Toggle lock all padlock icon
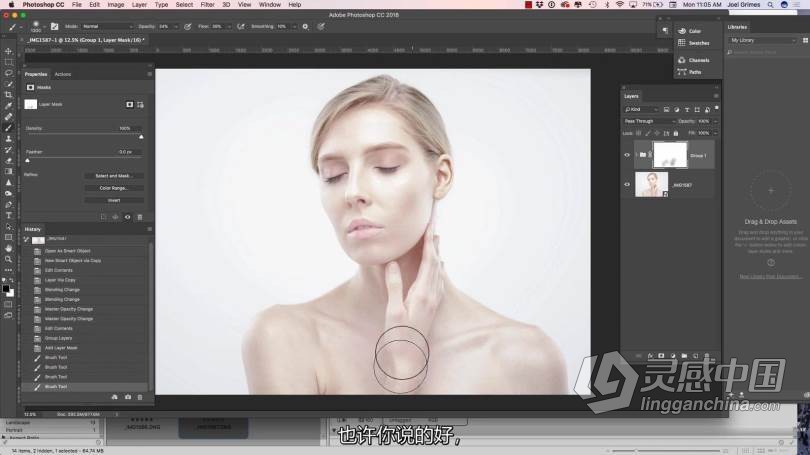810x455 pixels. tap(676, 133)
